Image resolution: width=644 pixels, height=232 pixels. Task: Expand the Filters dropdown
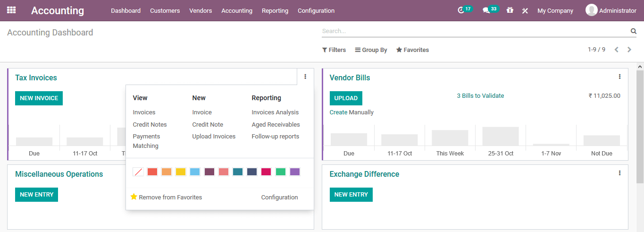[334, 50]
